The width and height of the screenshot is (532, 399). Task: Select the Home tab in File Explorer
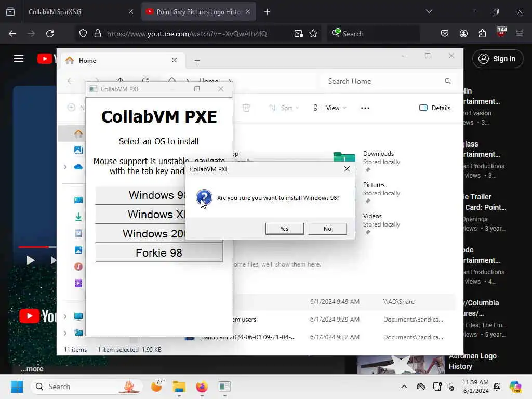(122, 60)
